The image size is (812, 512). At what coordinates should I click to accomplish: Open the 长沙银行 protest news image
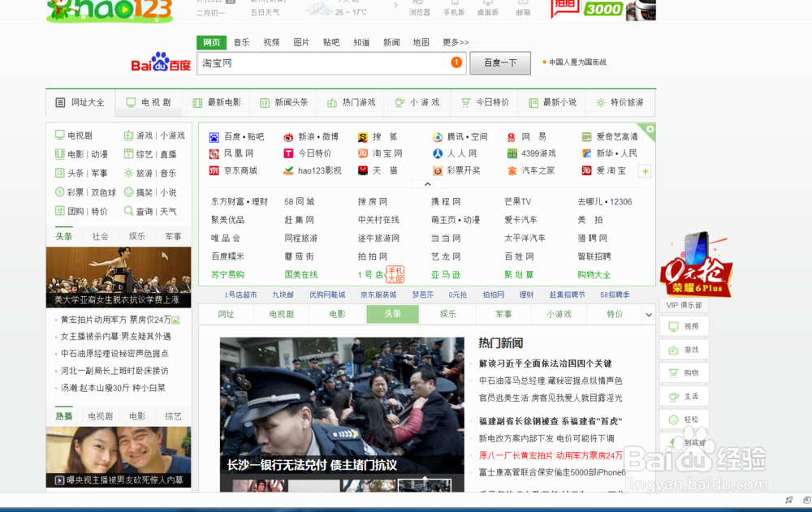342,407
